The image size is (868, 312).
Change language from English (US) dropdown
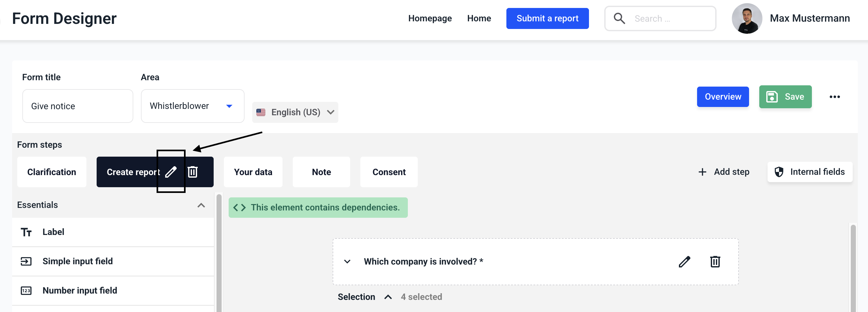pos(295,112)
